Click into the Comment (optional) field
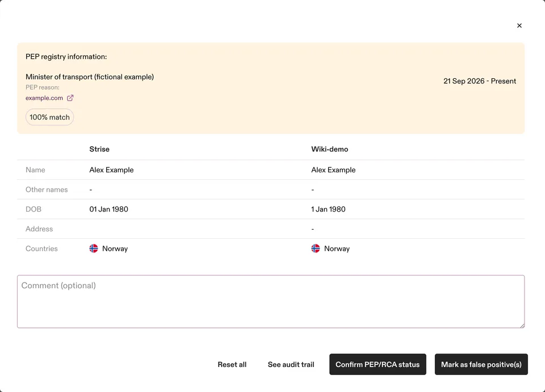This screenshot has width=545, height=392. [x=271, y=301]
